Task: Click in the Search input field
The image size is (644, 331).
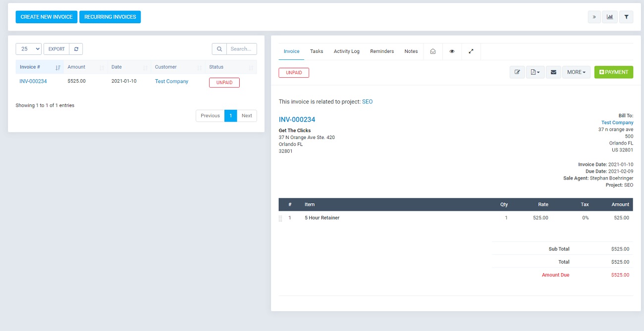Action: (241, 49)
